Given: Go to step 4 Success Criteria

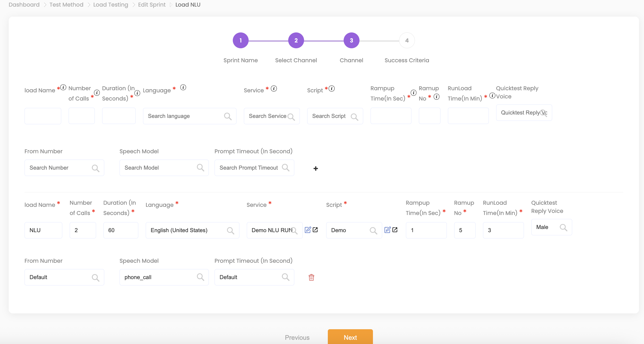Looking at the screenshot, I should coord(407,40).
